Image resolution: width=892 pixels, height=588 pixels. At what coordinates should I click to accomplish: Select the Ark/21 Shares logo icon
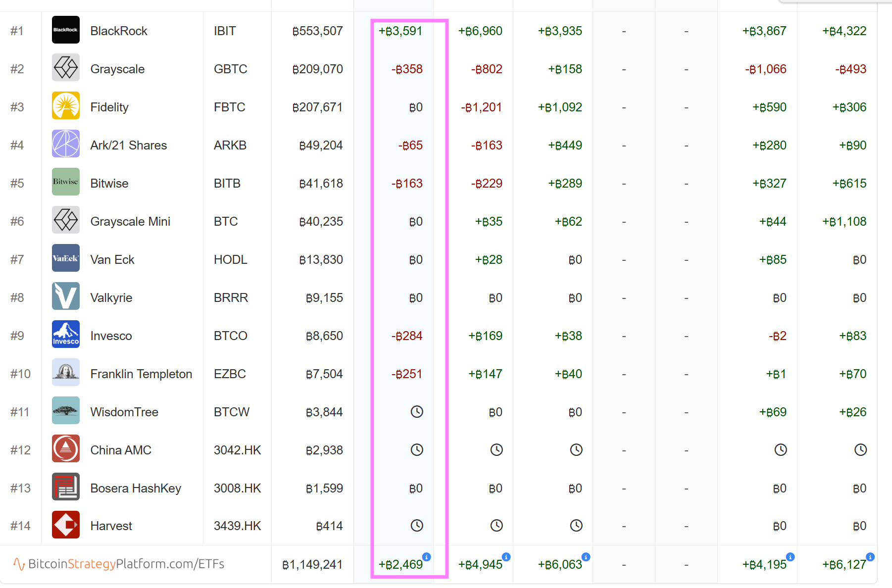(x=65, y=144)
